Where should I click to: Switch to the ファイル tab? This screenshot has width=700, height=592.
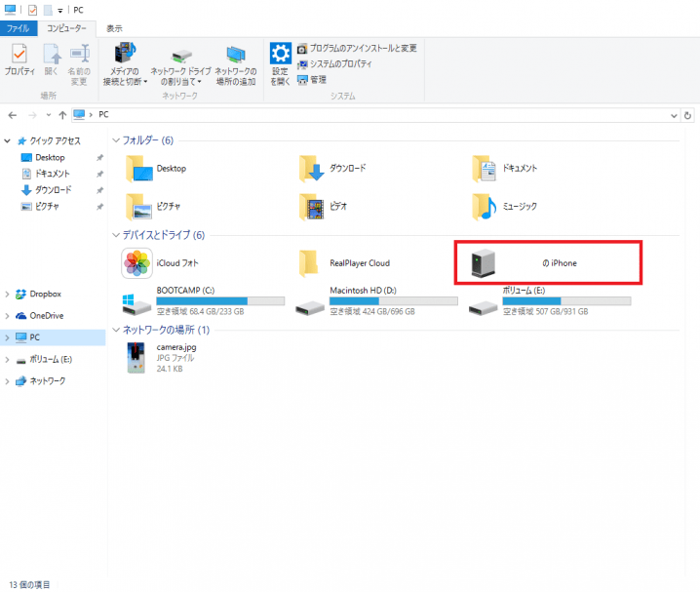pos(19,28)
